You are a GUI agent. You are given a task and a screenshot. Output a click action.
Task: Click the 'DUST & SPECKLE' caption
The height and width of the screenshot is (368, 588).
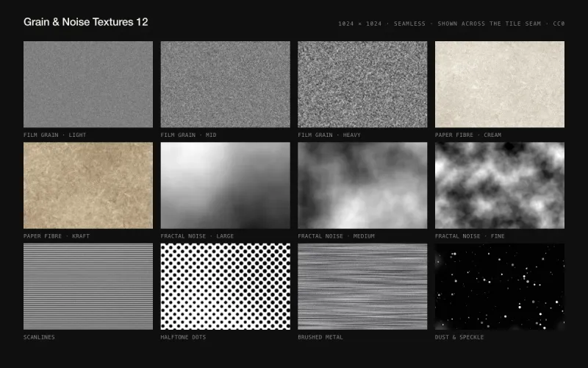point(459,337)
